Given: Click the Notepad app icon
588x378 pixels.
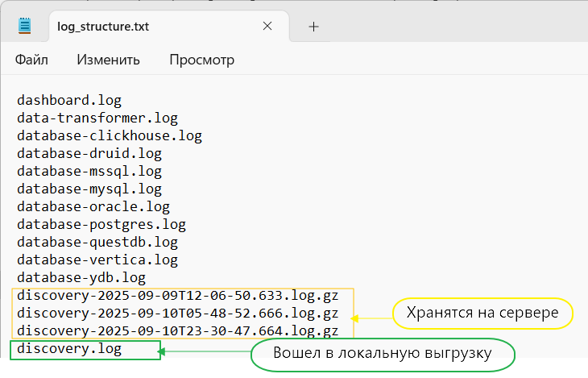Looking at the screenshot, I should [25, 27].
